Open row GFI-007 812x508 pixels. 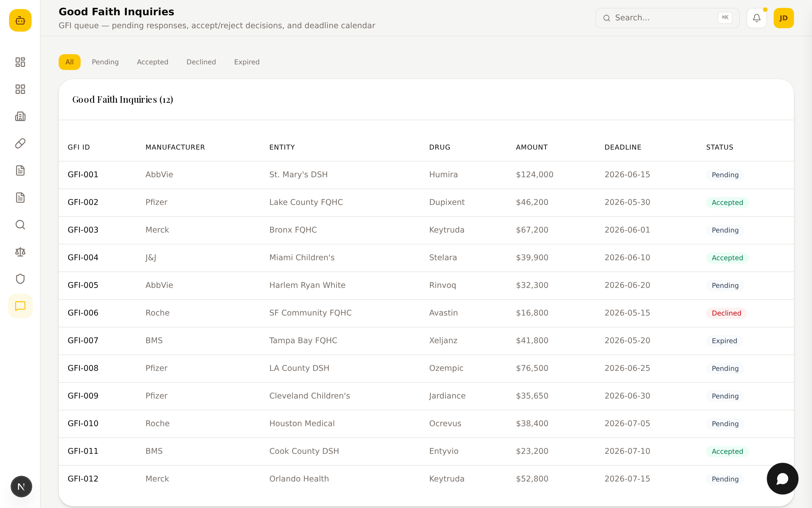pyautogui.click(x=426, y=341)
